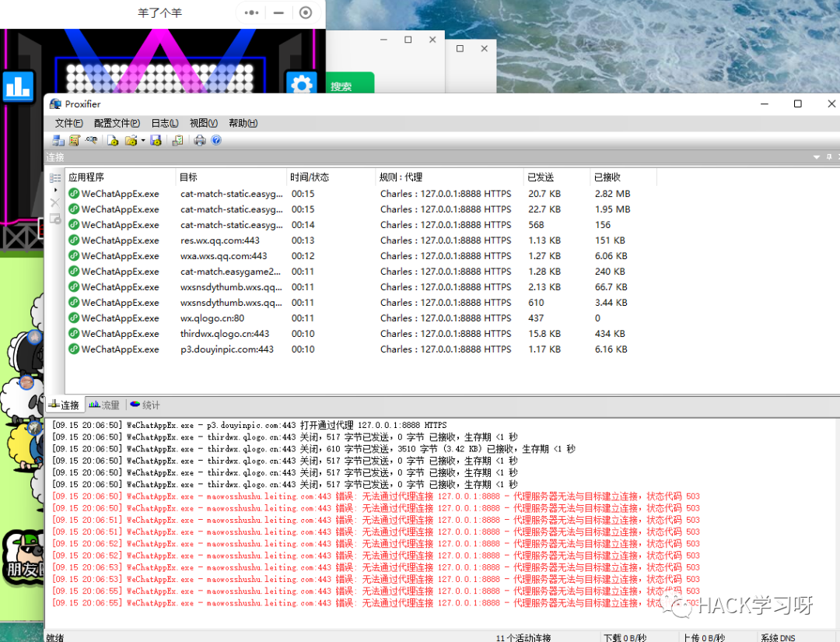Select connection row cat-match.easygame2...
The height and width of the screenshot is (642, 840).
click(362, 271)
